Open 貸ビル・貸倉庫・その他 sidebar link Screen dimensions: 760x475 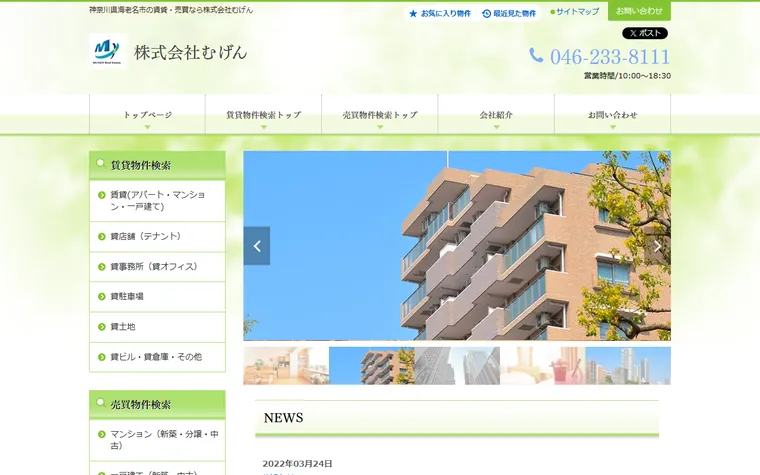(158, 357)
